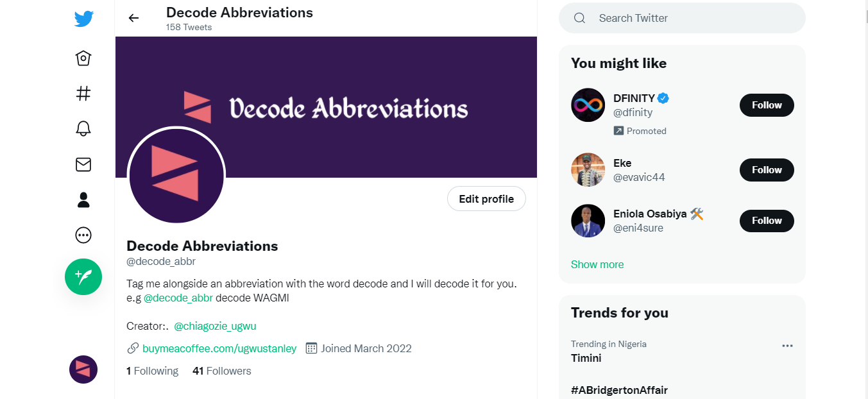Viewport: 868px width, 399px height.
Task: Follow DFINITY
Action: [x=767, y=105]
